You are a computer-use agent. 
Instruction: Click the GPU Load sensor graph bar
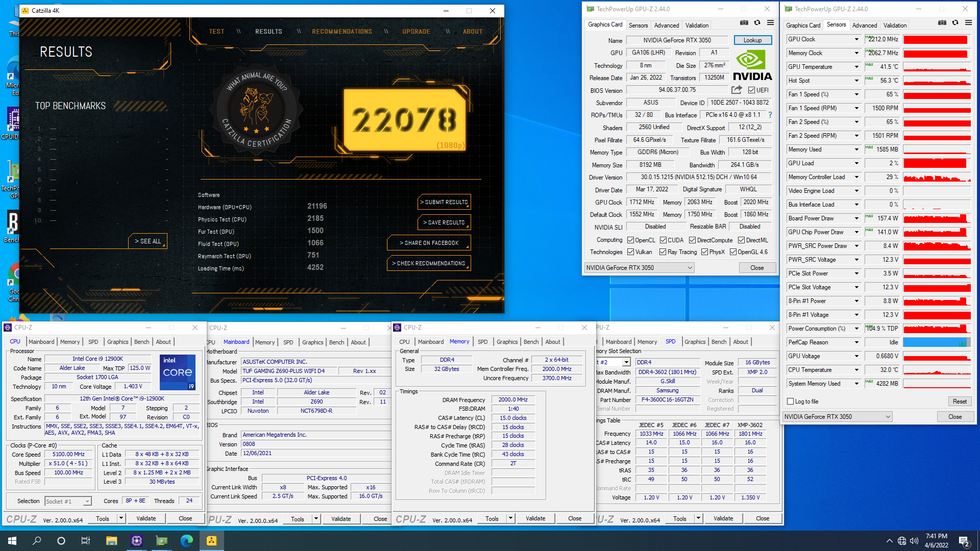(937, 163)
